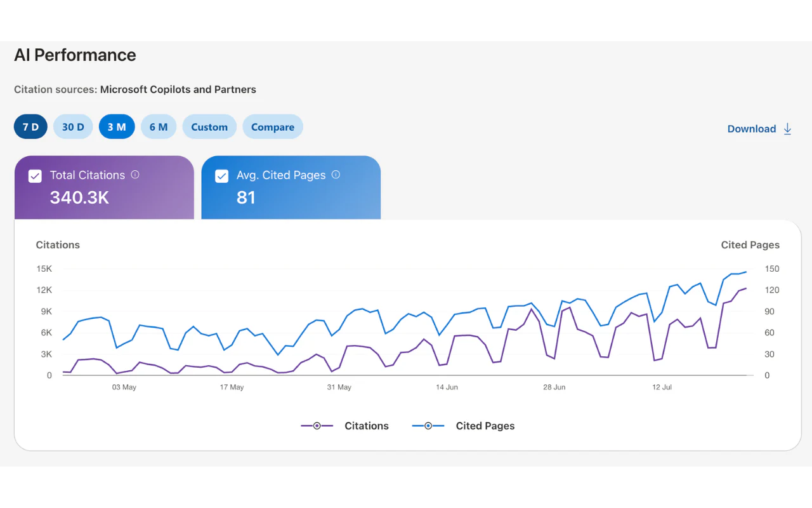Screen dimensions: 812x508
Task: Open info icon beside Avg. Cited Pages
Action: (336, 175)
